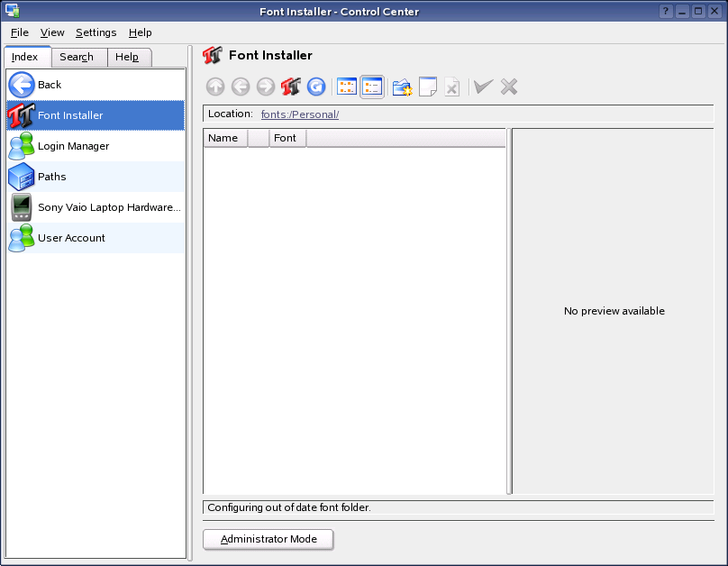Create a new font folder
Screen dimensions: 728x566
tap(402, 87)
